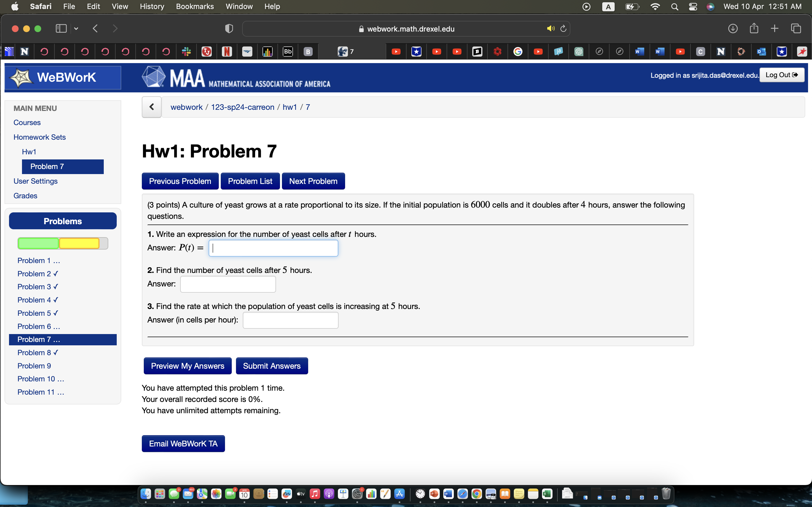The image size is (812, 507).
Task: Open the sidebar options dropdown chevron
Action: coord(76,28)
